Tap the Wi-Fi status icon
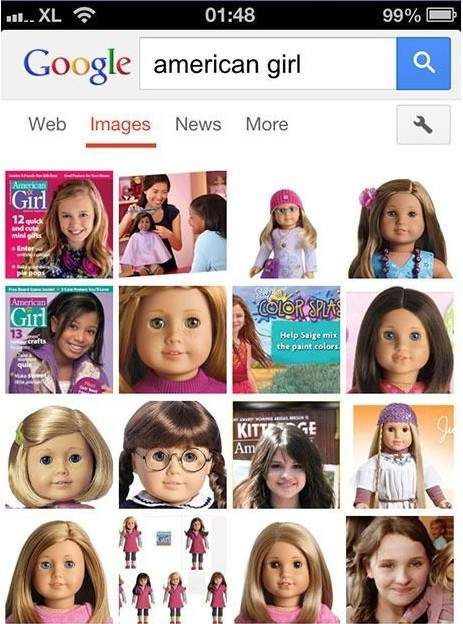463x624 pixels. tap(84, 15)
